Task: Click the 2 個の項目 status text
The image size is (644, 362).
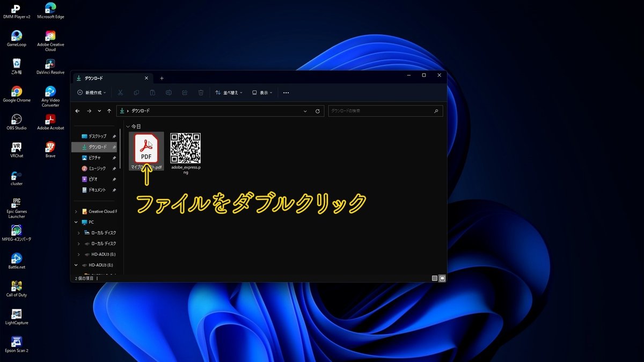Action: click(84, 278)
